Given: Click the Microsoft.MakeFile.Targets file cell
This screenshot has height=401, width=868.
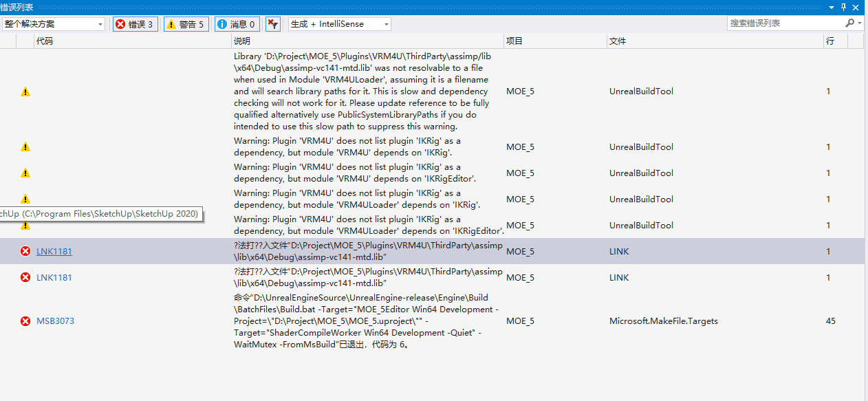Looking at the screenshot, I should [x=664, y=321].
